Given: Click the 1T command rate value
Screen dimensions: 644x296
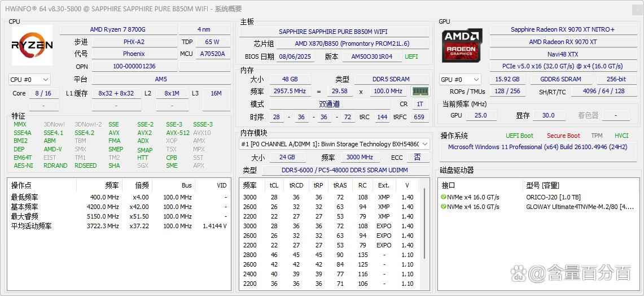Looking at the screenshot, I should click(x=420, y=105).
